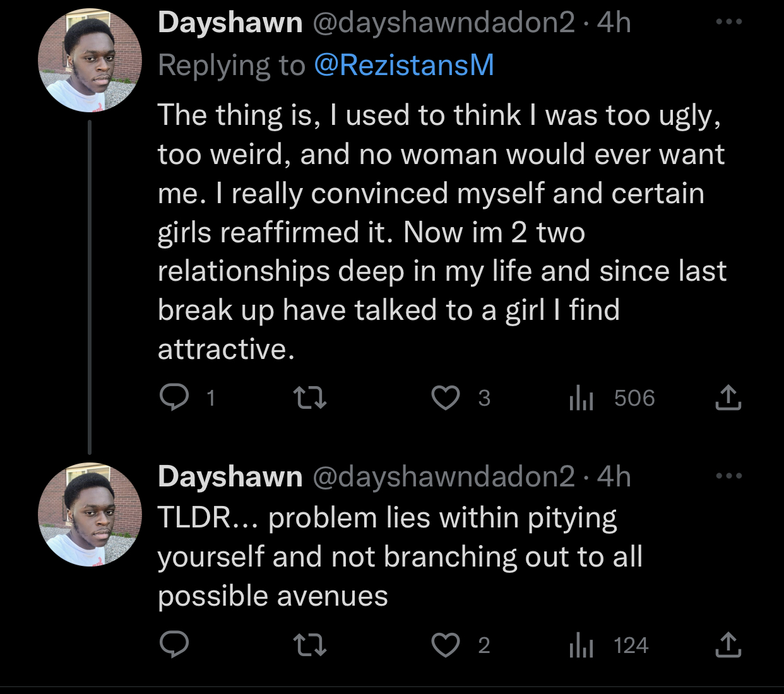The height and width of the screenshot is (694, 784).
Task: Reply to the TLDR tweet
Action: [x=174, y=645]
